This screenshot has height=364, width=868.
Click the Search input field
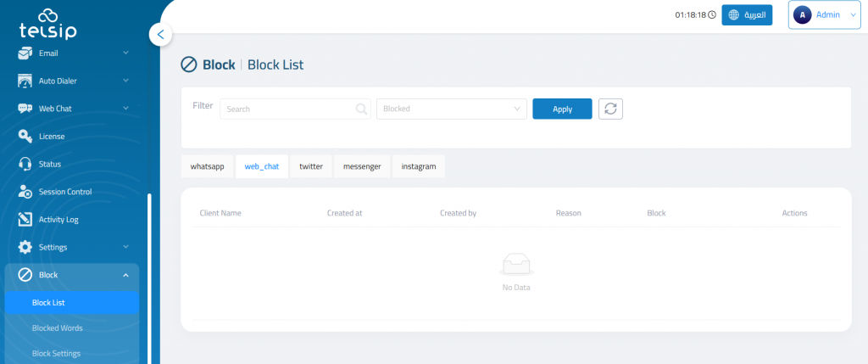pyautogui.click(x=287, y=109)
